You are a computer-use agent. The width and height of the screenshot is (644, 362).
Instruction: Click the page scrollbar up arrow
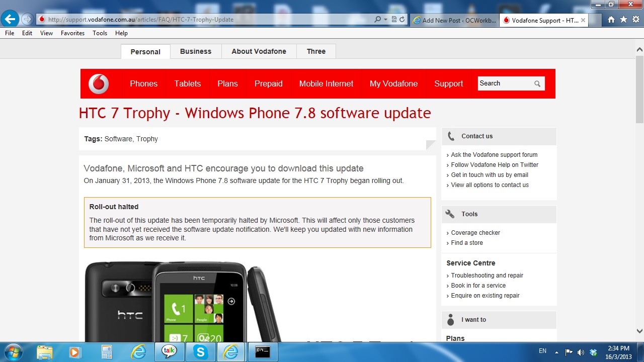point(639,50)
